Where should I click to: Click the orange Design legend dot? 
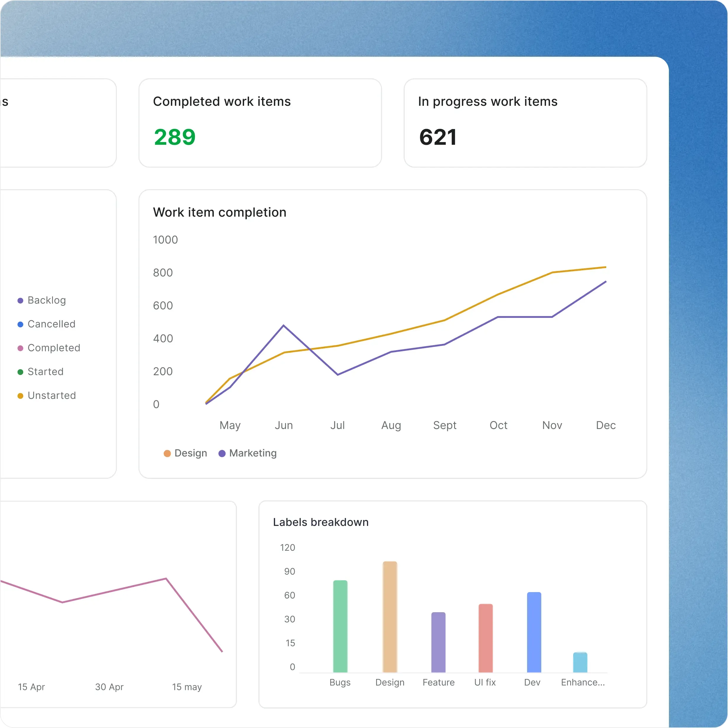pos(167,453)
